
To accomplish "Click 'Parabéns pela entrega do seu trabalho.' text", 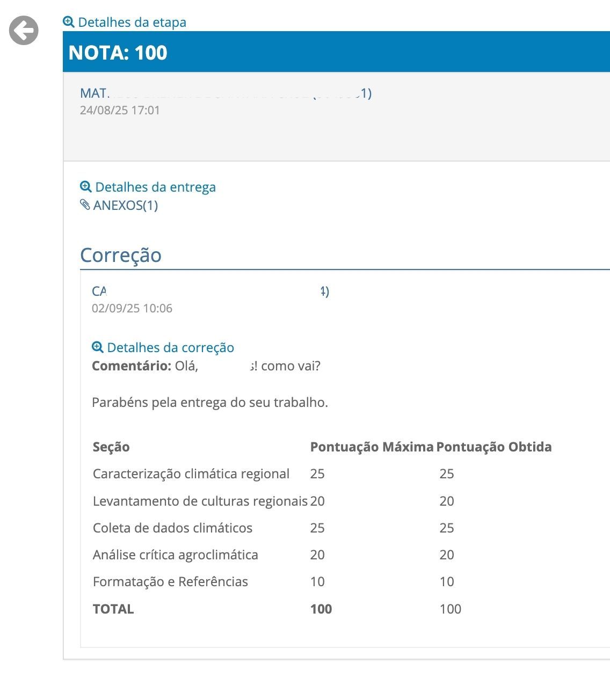I will (210, 403).
